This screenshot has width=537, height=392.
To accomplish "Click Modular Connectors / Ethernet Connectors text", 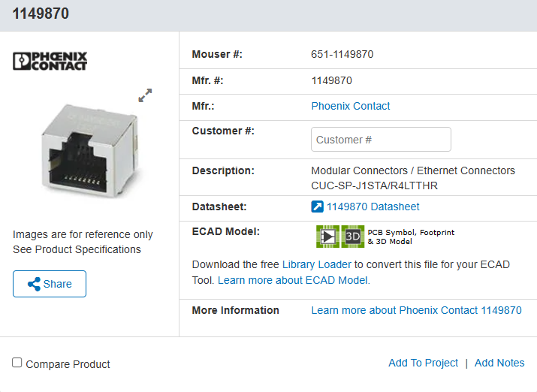I will click(x=413, y=170).
